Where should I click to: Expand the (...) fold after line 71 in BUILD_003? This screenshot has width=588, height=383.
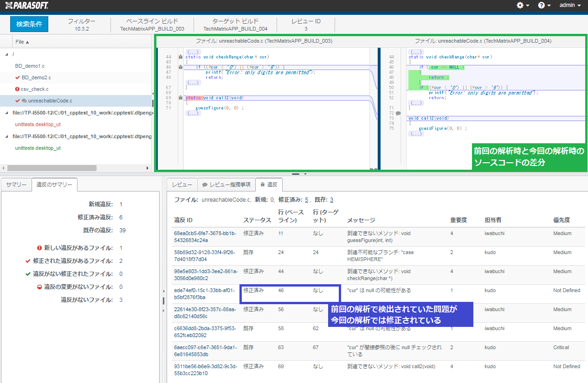pos(193,113)
